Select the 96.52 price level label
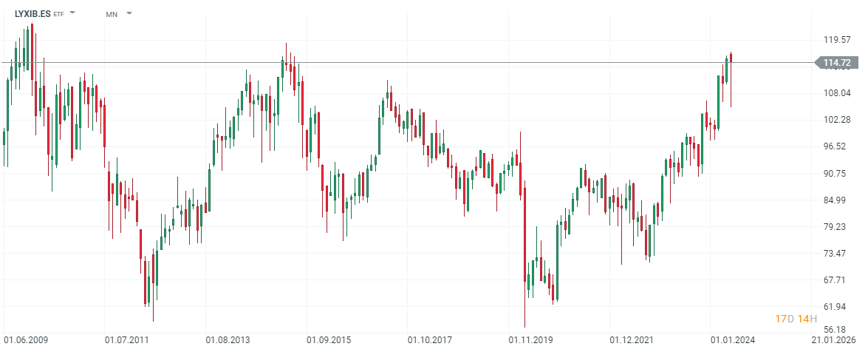The height and width of the screenshot is (352, 868). 836,146
